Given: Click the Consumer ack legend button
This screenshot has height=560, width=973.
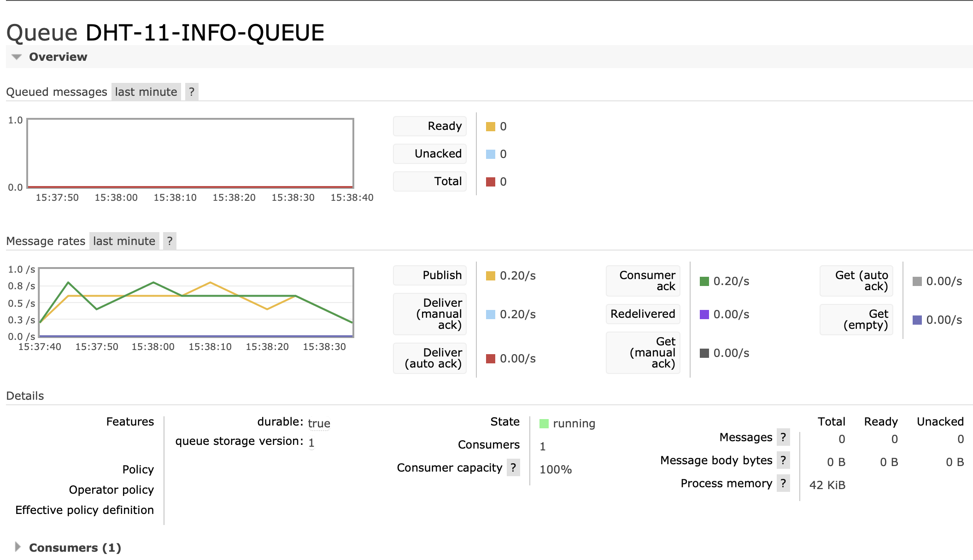Looking at the screenshot, I should click(x=643, y=281).
